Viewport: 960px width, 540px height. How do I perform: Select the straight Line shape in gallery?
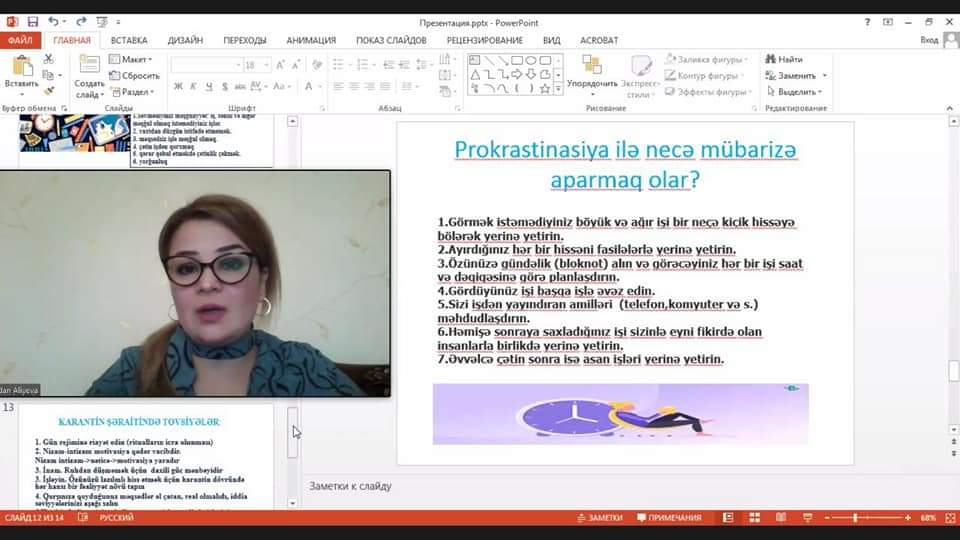pyautogui.click(x=489, y=61)
